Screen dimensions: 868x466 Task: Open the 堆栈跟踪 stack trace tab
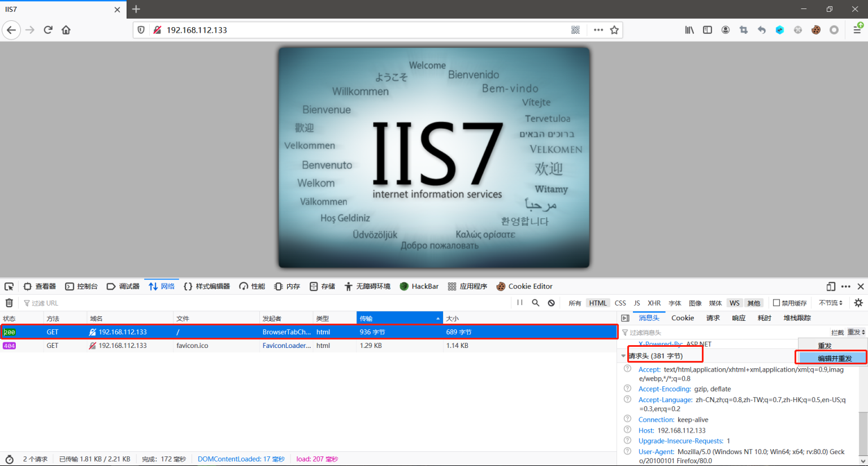(797, 318)
